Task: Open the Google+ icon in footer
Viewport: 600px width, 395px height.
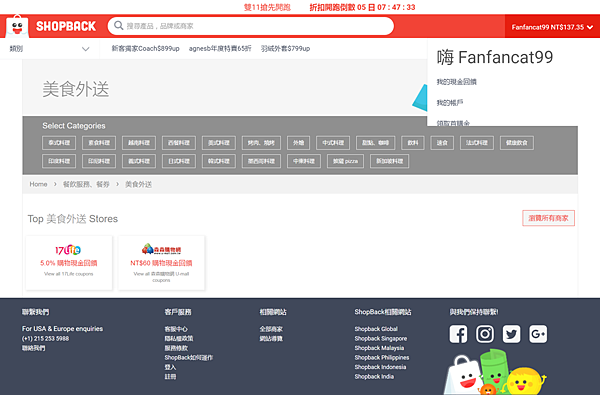Action: coord(538,334)
